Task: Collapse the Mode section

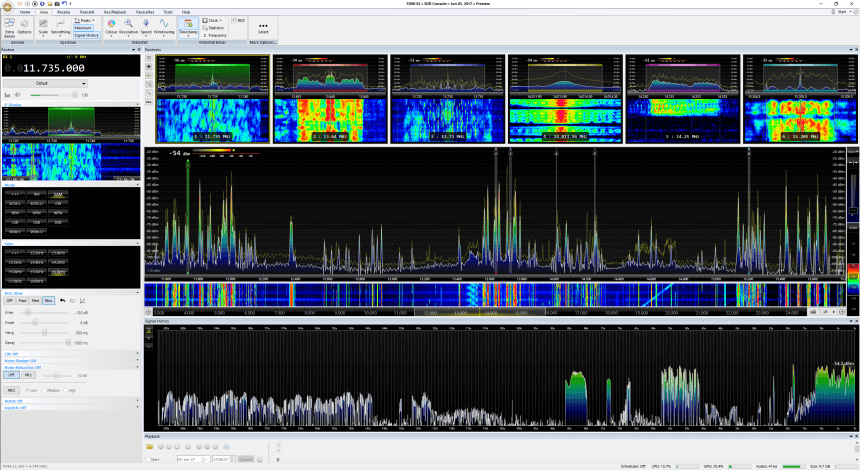Action: coord(137,185)
